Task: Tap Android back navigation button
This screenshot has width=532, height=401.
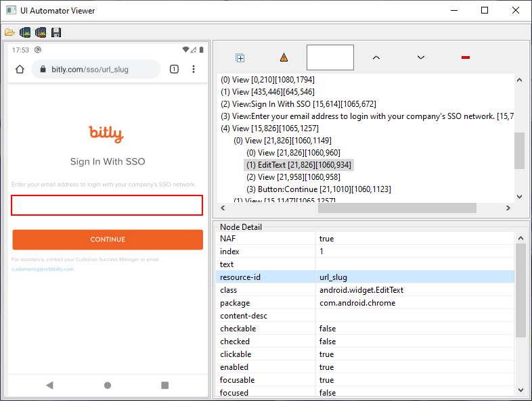Action: click(50, 385)
